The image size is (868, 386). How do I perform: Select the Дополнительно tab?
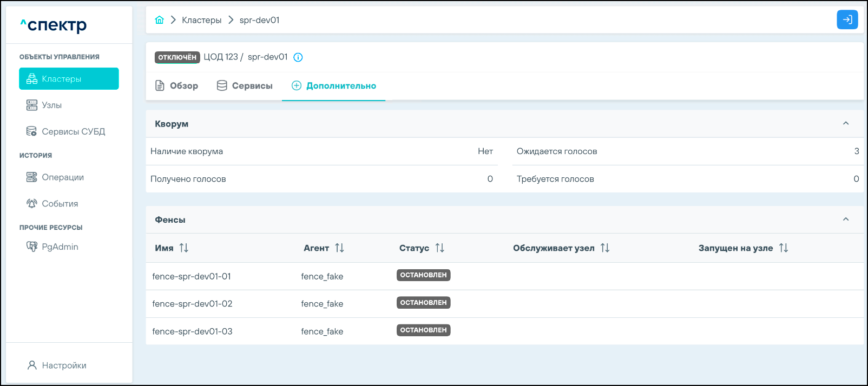point(334,86)
